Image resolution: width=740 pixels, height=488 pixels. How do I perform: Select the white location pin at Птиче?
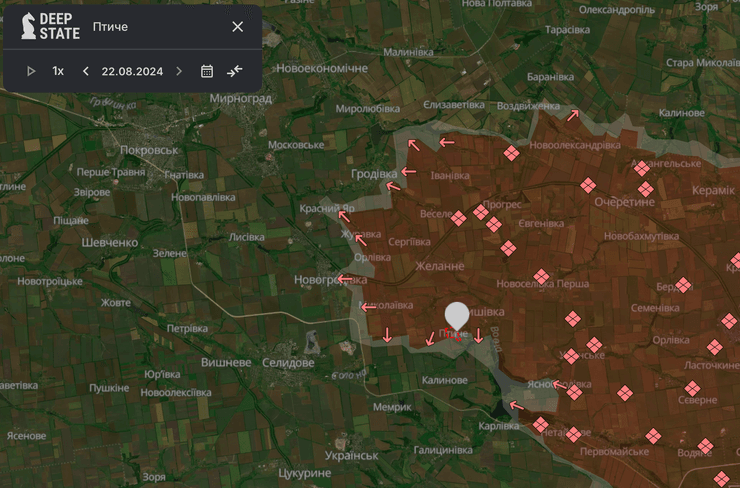[x=456, y=318]
